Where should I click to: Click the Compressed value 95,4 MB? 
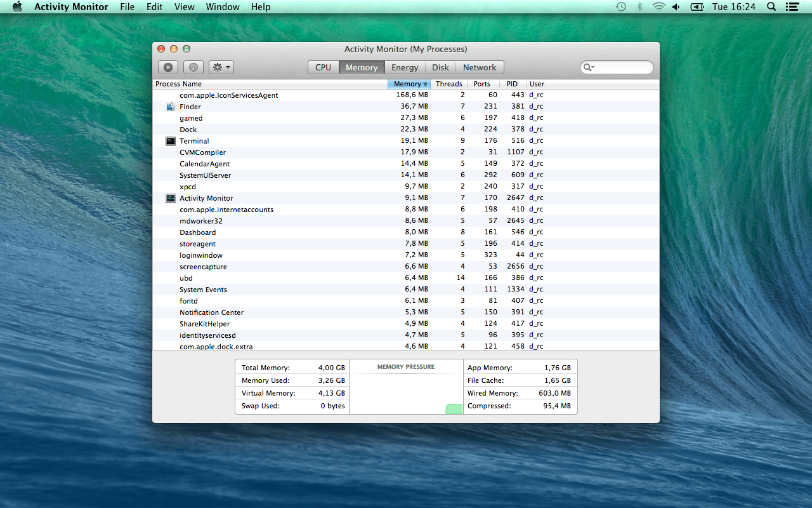pyautogui.click(x=558, y=406)
